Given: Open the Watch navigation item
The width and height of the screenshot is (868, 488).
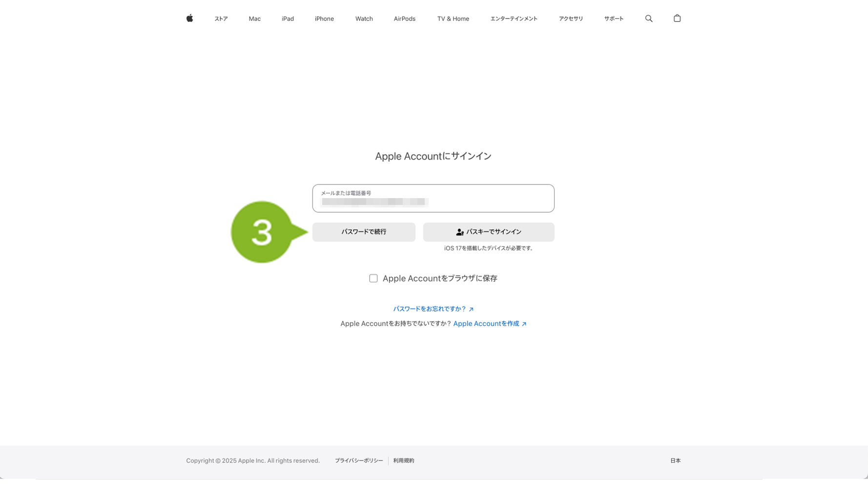Looking at the screenshot, I should coord(364,19).
